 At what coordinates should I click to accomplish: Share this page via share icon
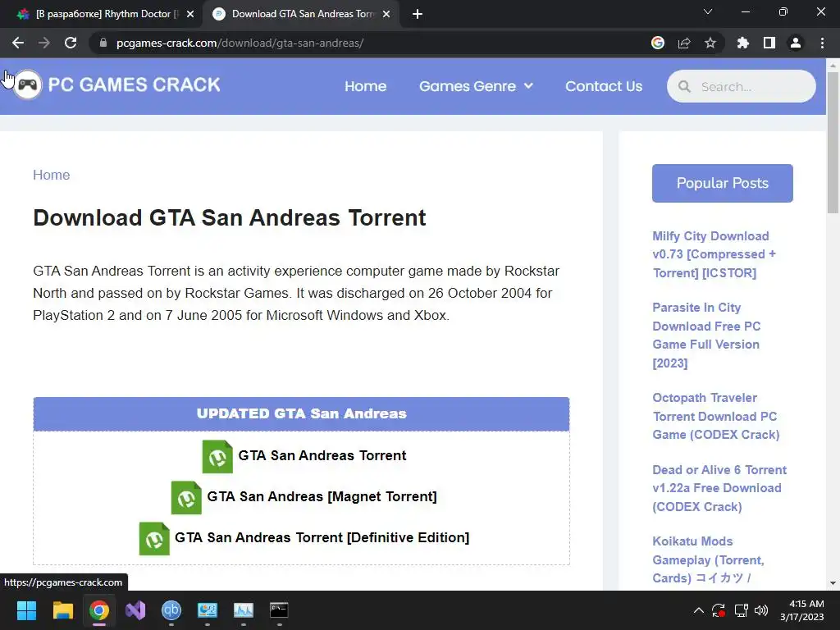click(684, 43)
